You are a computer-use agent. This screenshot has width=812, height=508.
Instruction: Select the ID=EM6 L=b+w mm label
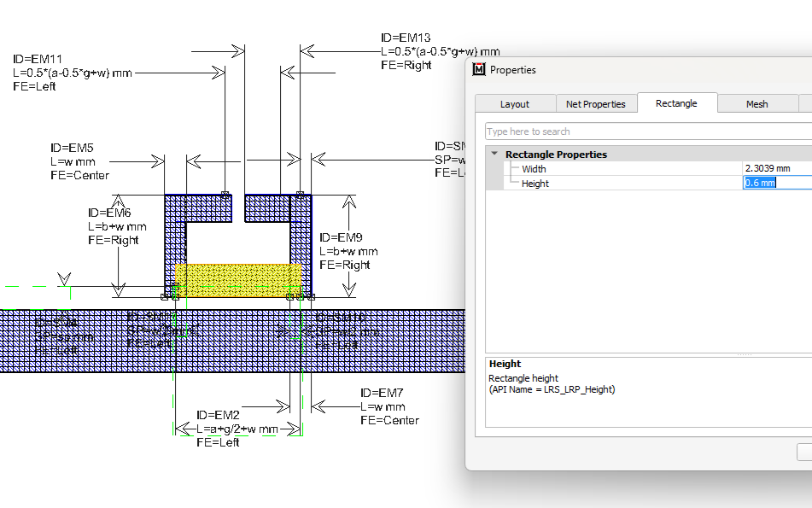tap(117, 226)
